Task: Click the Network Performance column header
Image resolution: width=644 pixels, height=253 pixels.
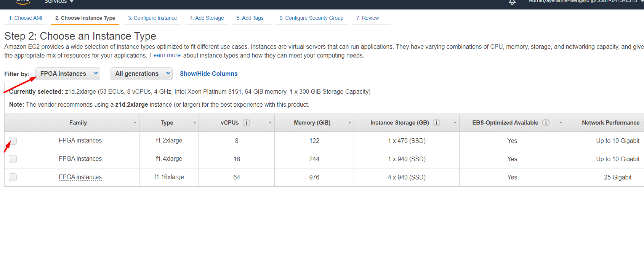Action: point(610,123)
